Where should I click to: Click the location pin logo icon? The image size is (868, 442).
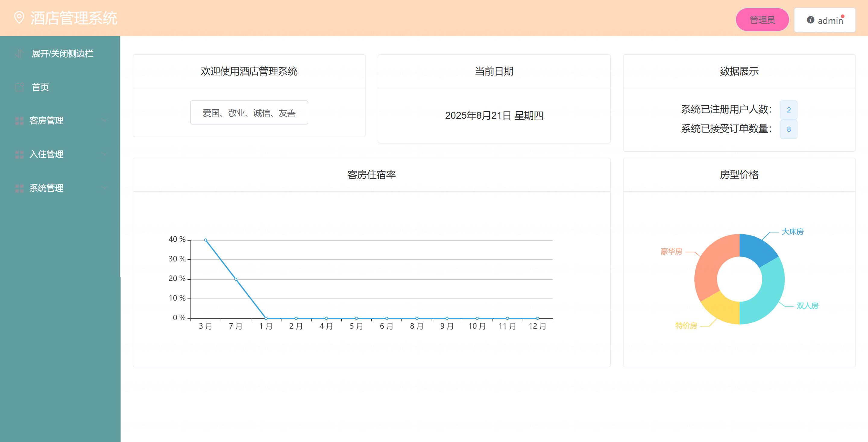tap(19, 17)
